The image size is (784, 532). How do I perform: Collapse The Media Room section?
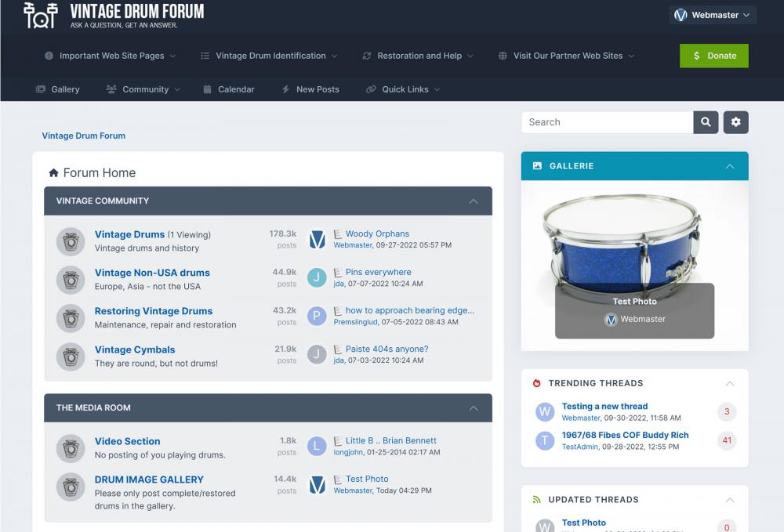pyautogui.click(x=473, y=408)
